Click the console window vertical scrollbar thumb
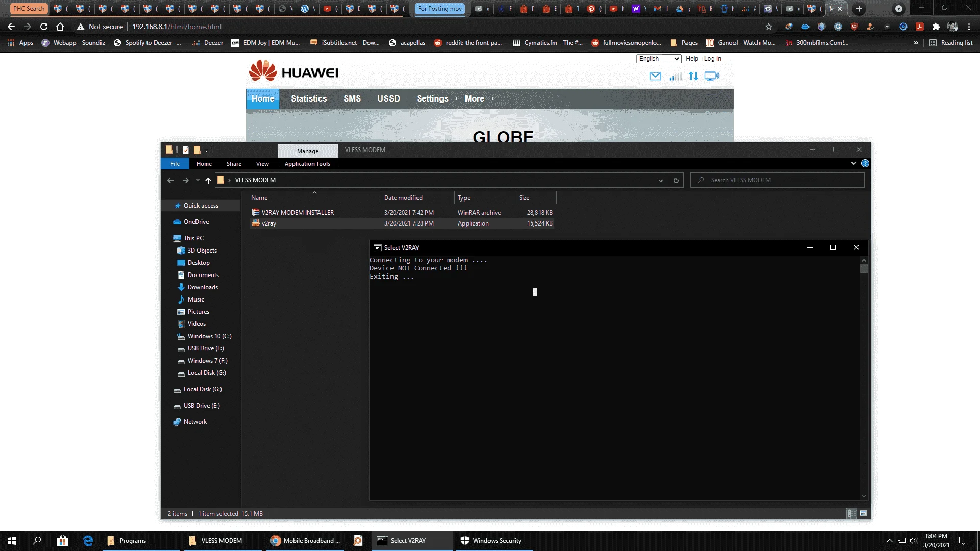Image resolution: width=980 pixels, height=551 pixels. coord(864,269)
